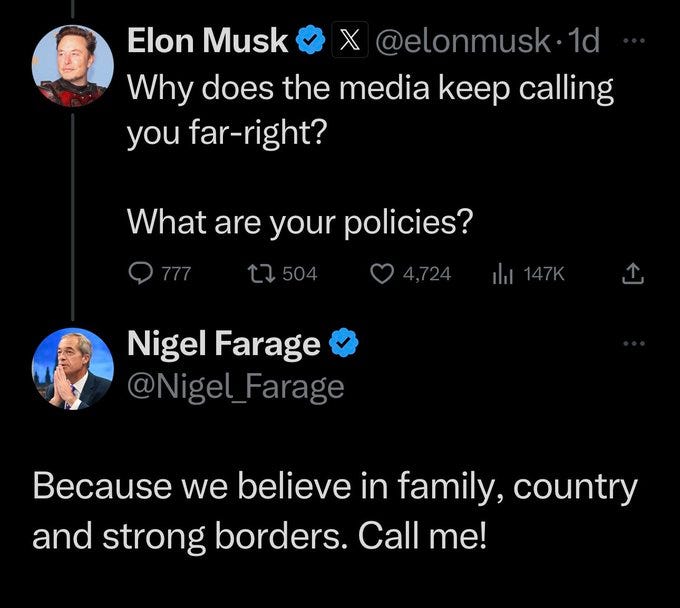Click the reply speech bubble icon
680x608 pixels.
coord(140,272)
